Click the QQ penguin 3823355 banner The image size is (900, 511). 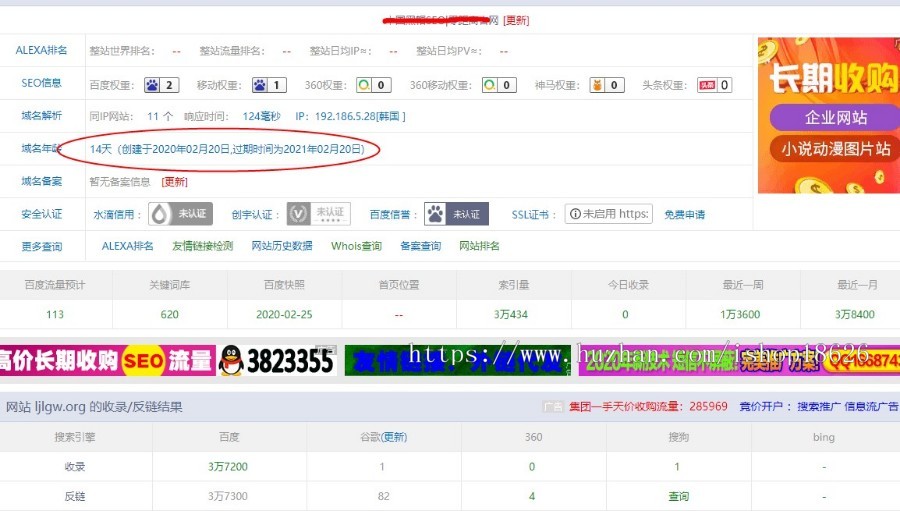[x=277, y=361]
